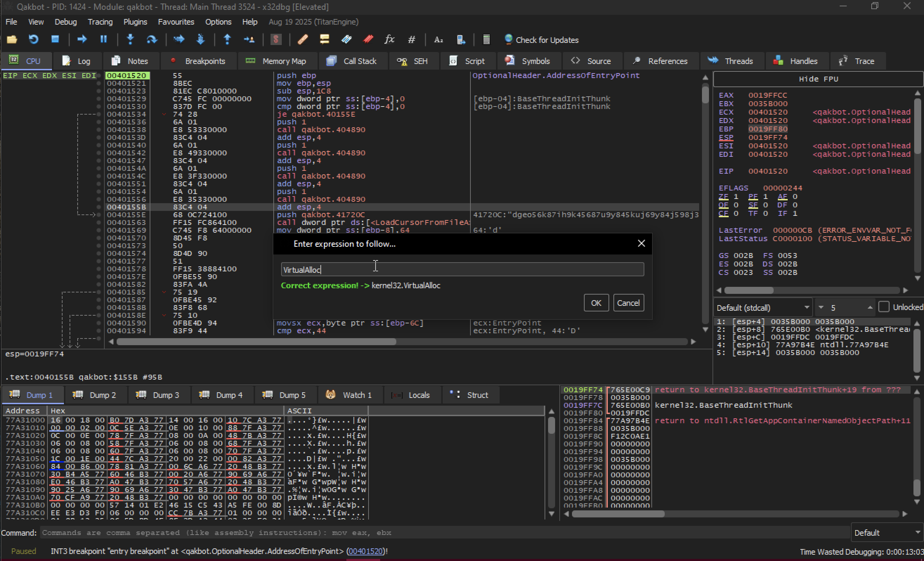924x561 pixels.
Task: Open the Debug menu
Action: pos(66,22)
